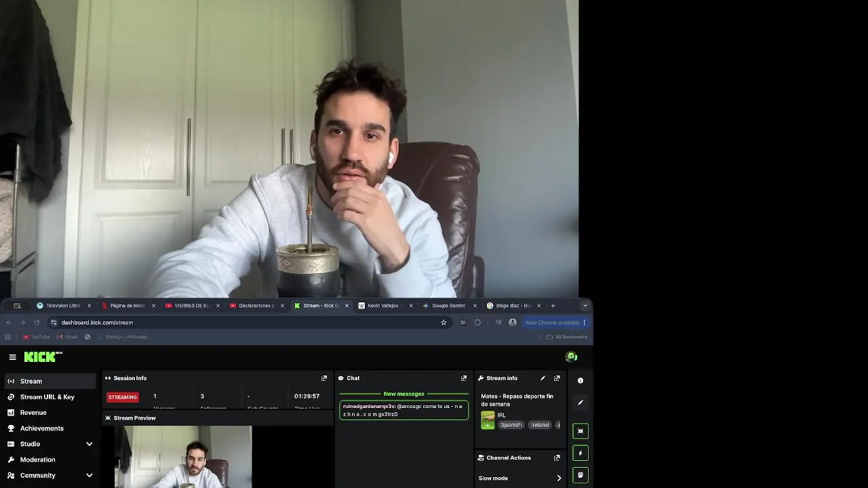Viewport: 868px width, 488px height.
Task: Switch to the Declaraciones YouTube tab
Action: 256,306
